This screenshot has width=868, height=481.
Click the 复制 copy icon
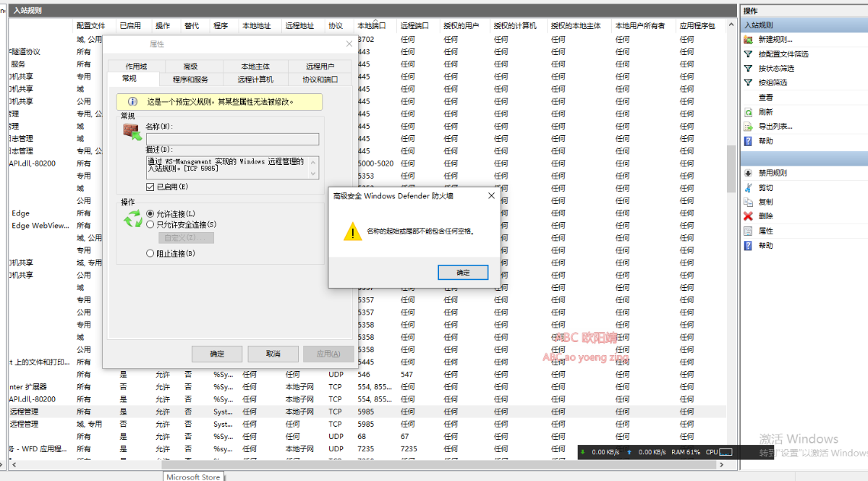pyautogui.click(x=748, y=203)
